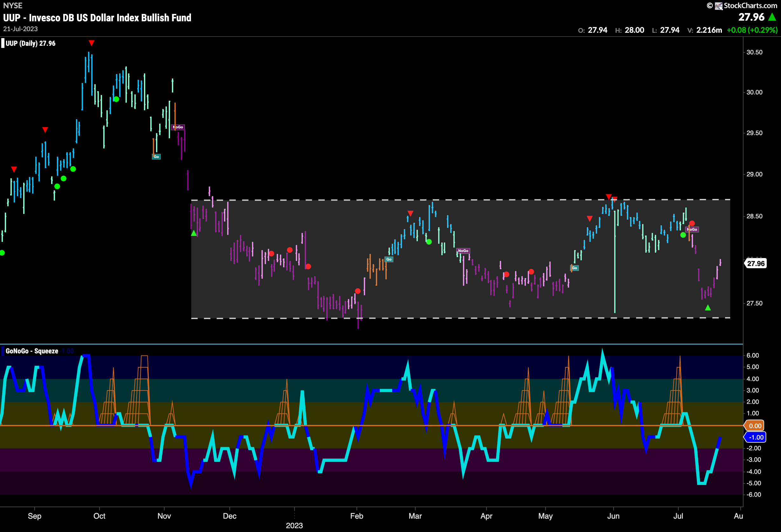
Task: Click the red dot in mid-April
Action: click(506, 275)
